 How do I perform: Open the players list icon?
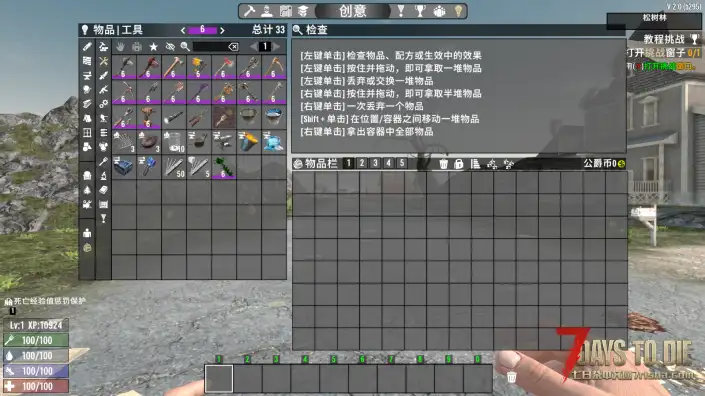[439, 11]
